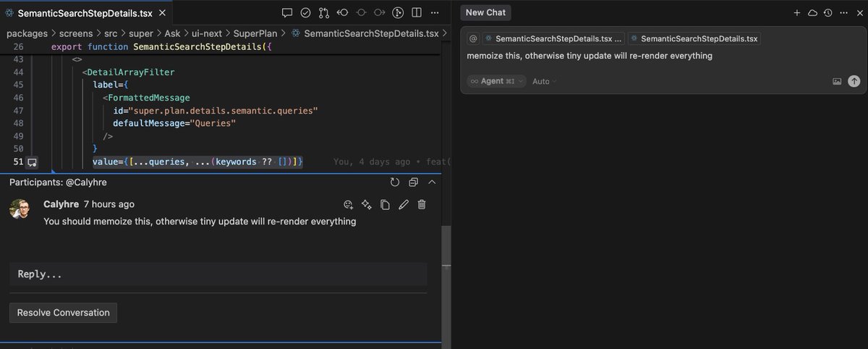868x349 pixels.
Task: Click the 'keywords' token on line 51
Action: [x=237, y=161]
